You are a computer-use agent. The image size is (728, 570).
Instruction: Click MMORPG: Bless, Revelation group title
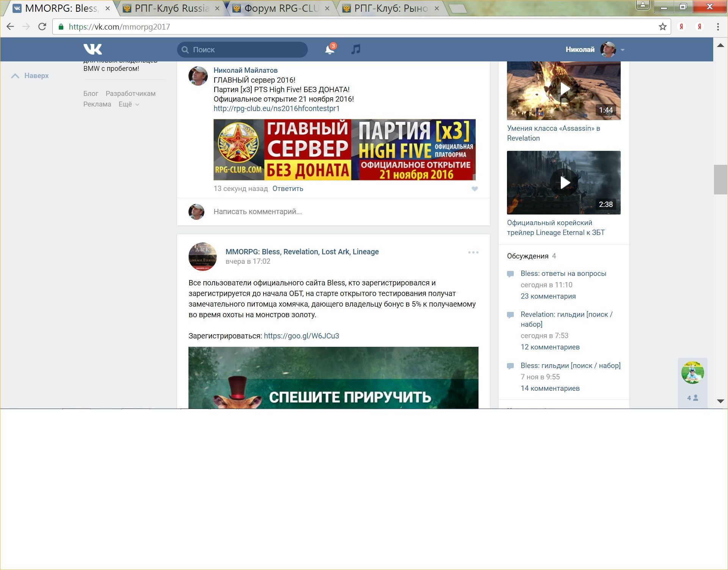[x=302, y=252]
